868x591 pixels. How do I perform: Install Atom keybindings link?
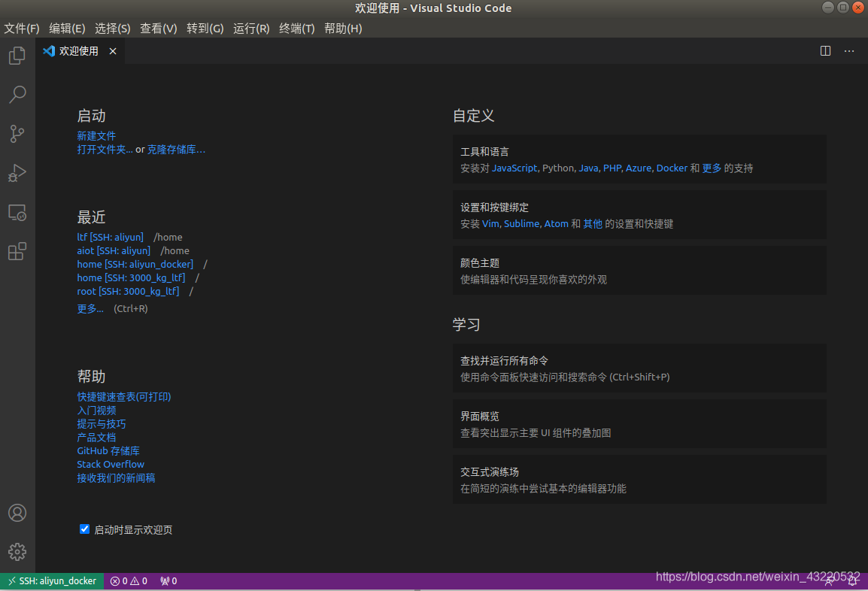click(557, 223)
